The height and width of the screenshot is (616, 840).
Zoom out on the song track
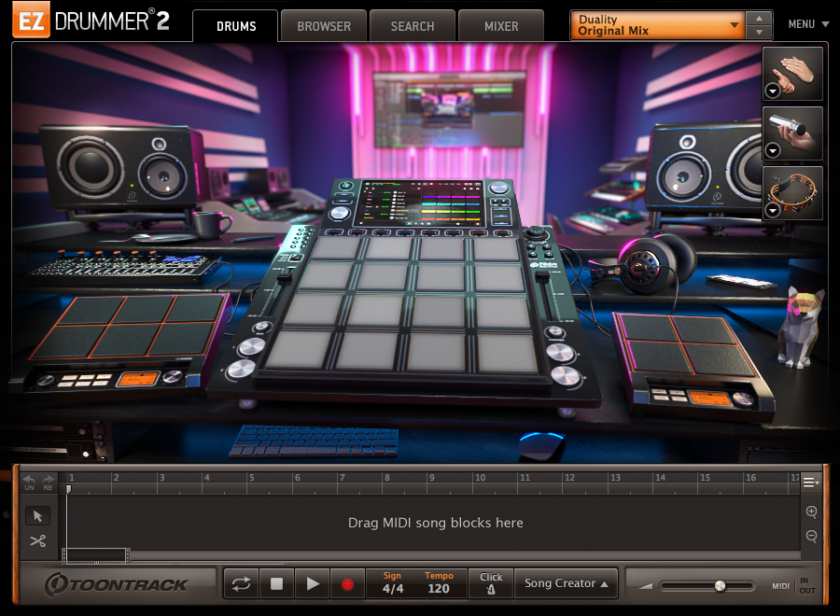[x=812, y=536]
